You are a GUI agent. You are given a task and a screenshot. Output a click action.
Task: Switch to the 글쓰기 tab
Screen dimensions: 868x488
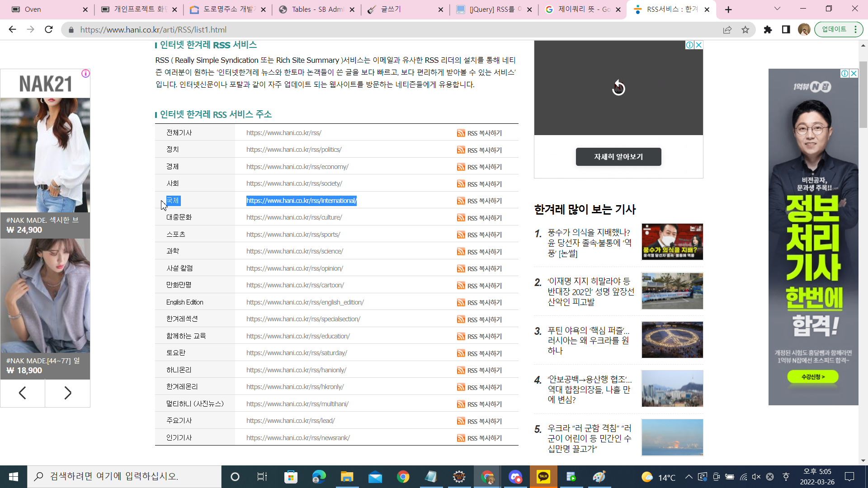405,9
